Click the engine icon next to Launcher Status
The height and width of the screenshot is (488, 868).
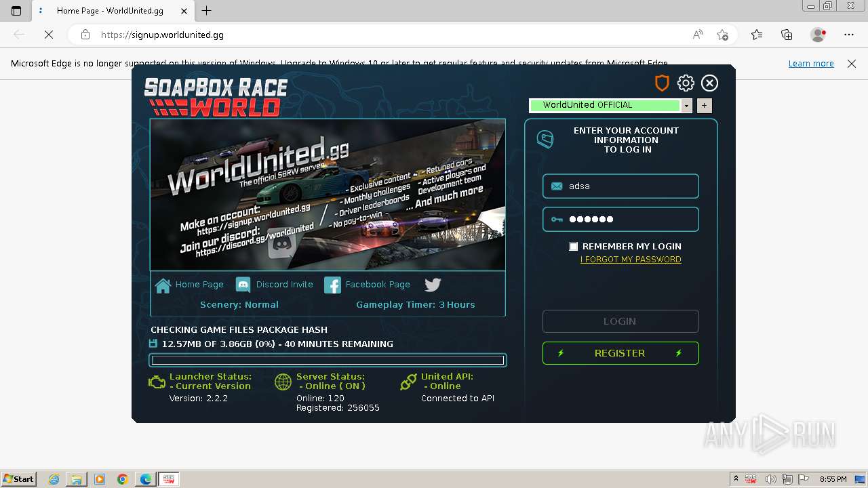tap(157, 382)
